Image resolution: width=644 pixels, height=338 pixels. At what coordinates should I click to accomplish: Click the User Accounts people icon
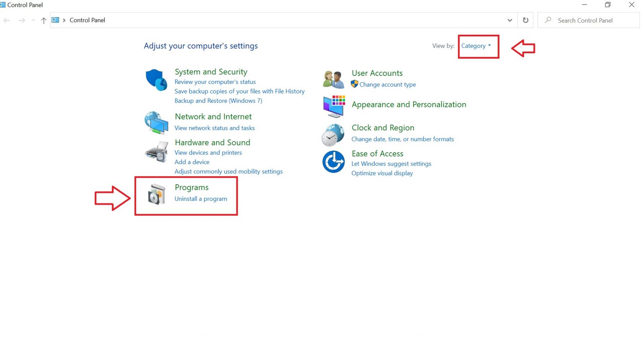[334, 79]
